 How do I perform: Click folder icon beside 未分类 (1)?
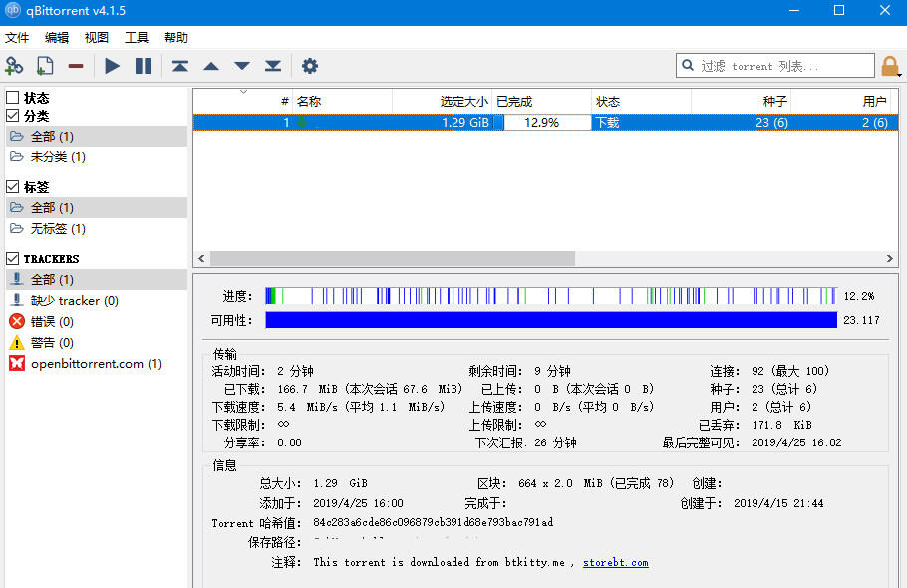(17, 156)
